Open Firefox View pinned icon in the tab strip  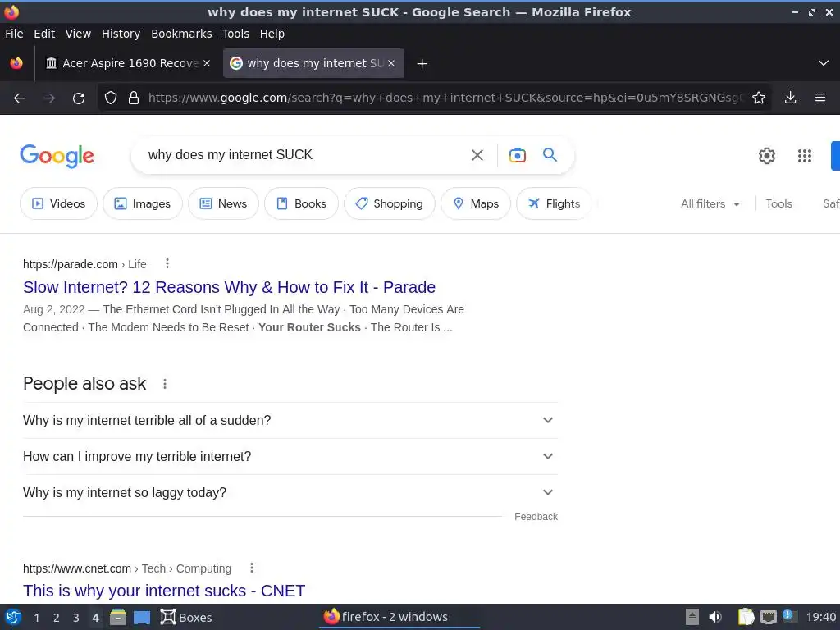pyautogui.click(x=16, y=63)
